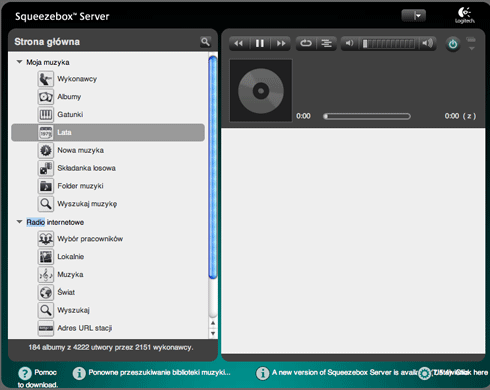
Task: Open the Albumy entry
Action: click(69, 97)
